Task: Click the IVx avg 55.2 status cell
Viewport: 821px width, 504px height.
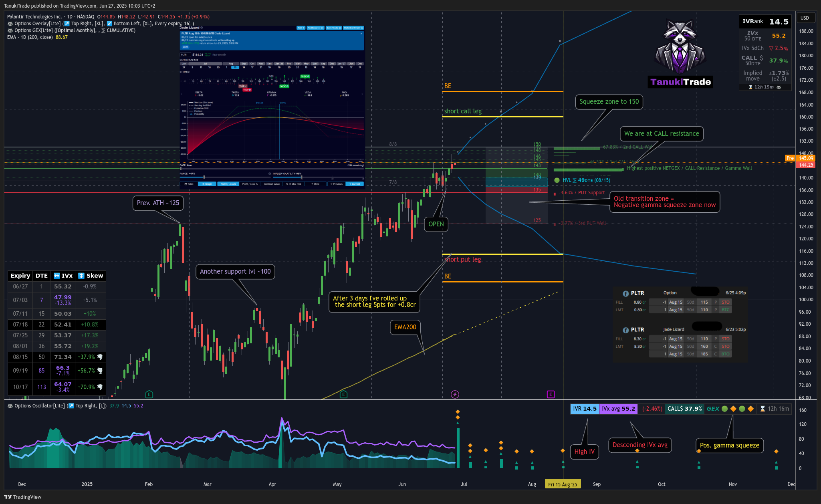Action: point(618,409)
